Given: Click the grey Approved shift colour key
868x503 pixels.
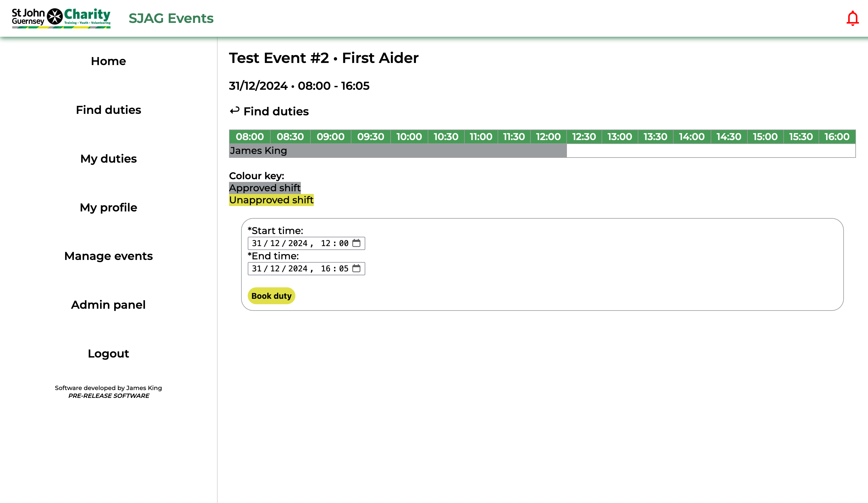Looking at the screenshot, I should pos(265,188).
